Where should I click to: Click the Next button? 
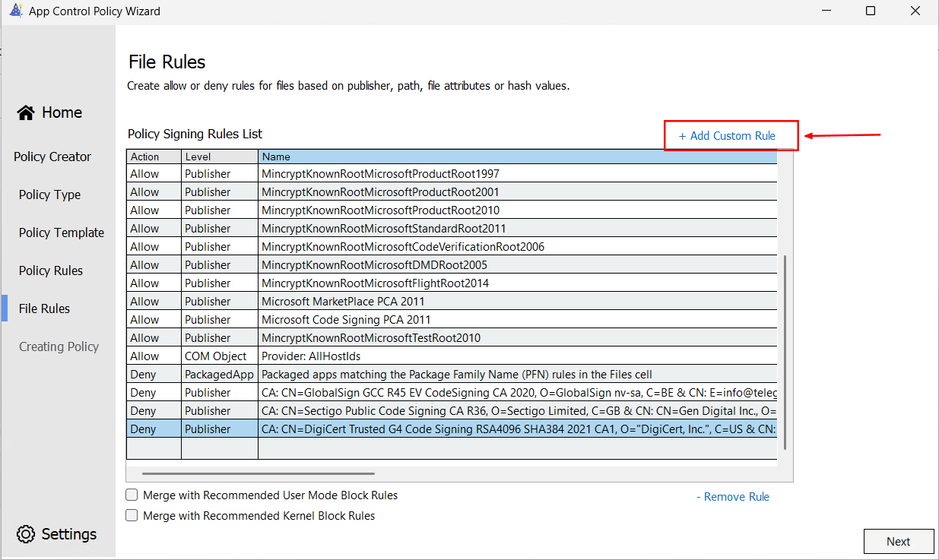tap(899, 542)
